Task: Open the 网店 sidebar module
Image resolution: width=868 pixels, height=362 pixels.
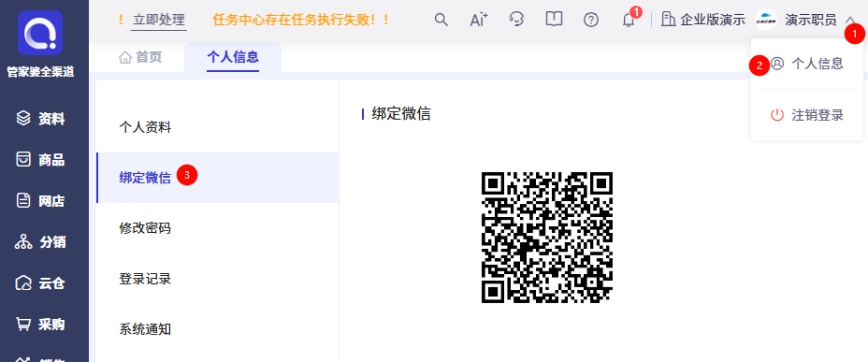Action: pos(40,201)
